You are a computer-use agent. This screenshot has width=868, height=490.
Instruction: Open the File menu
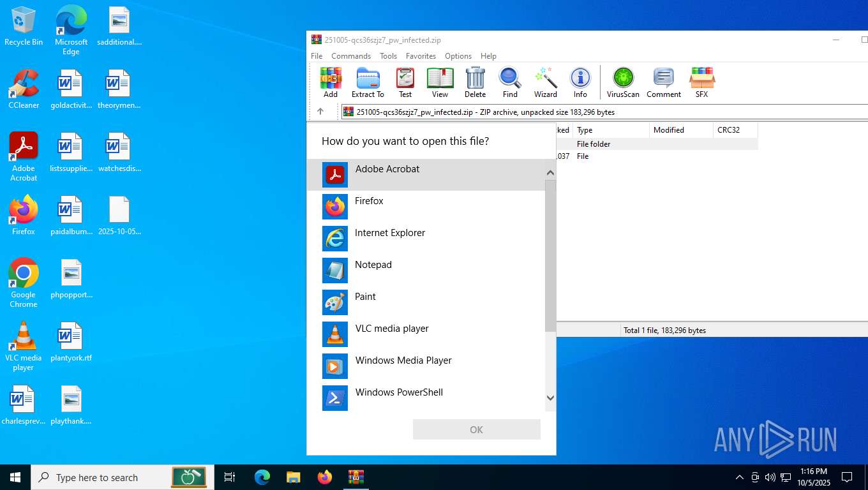pos(317,56)
